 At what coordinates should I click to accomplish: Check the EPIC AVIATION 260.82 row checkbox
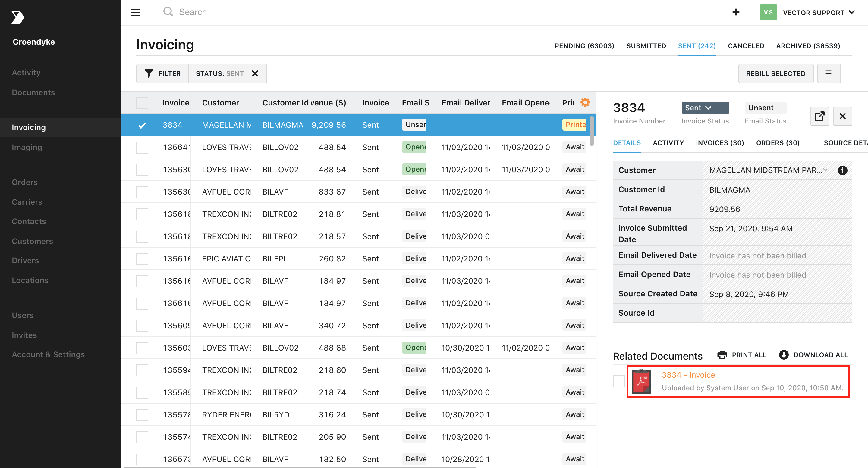tap(142, 259)
